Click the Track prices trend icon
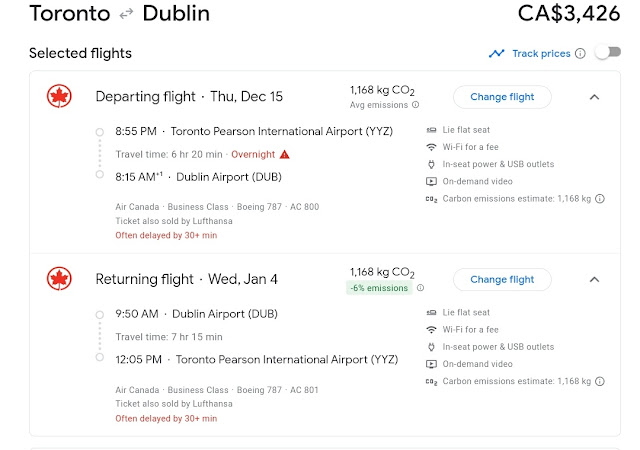The image size is (640, 450). (x=497, y=54)
